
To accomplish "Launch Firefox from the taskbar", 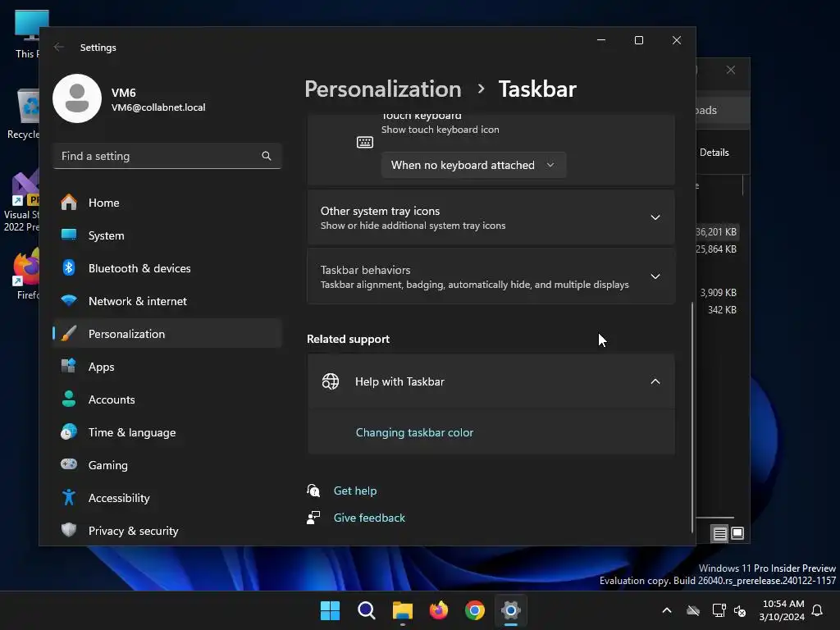I will (439, 610).
